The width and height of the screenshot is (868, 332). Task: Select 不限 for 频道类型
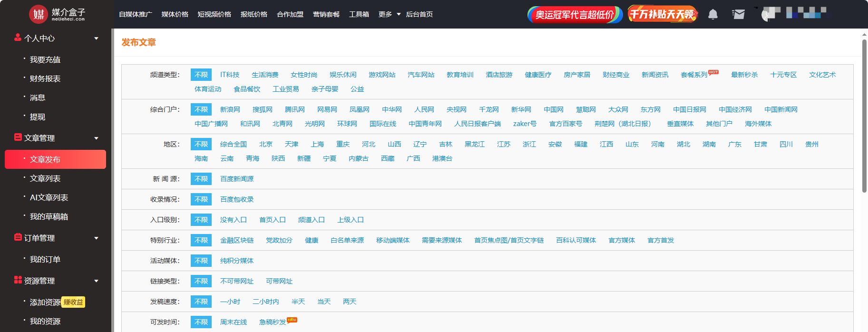(x=201, y=75)
